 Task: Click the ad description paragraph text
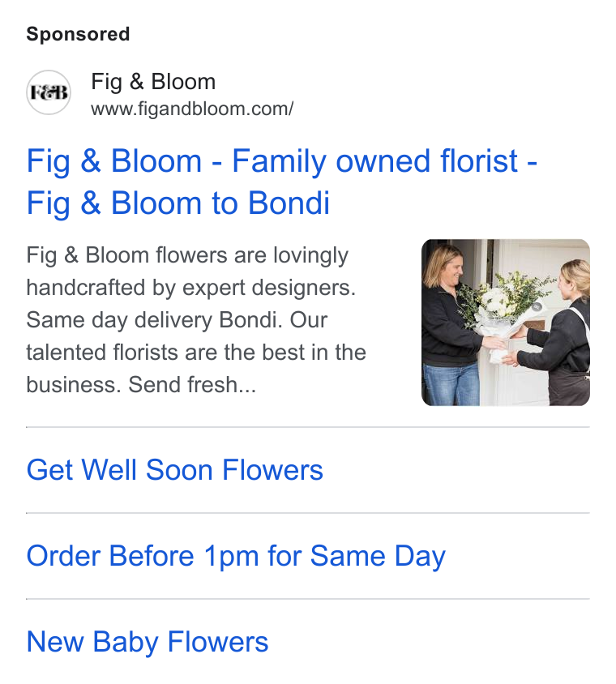click(196, 320)
